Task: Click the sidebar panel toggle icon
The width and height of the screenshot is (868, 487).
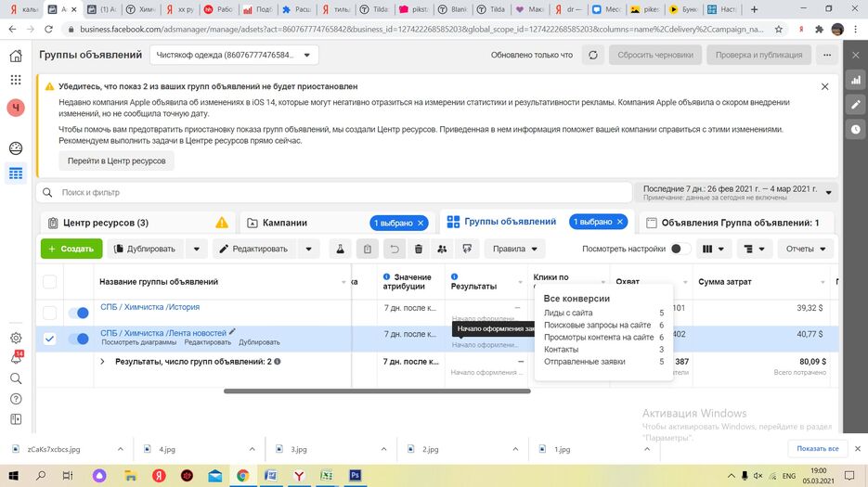Action: click(16, 419)
